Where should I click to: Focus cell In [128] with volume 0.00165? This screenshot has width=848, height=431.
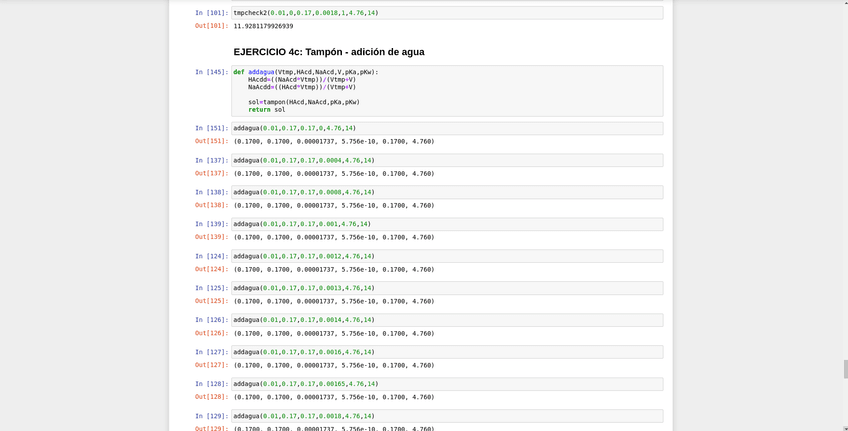point(446,384)
